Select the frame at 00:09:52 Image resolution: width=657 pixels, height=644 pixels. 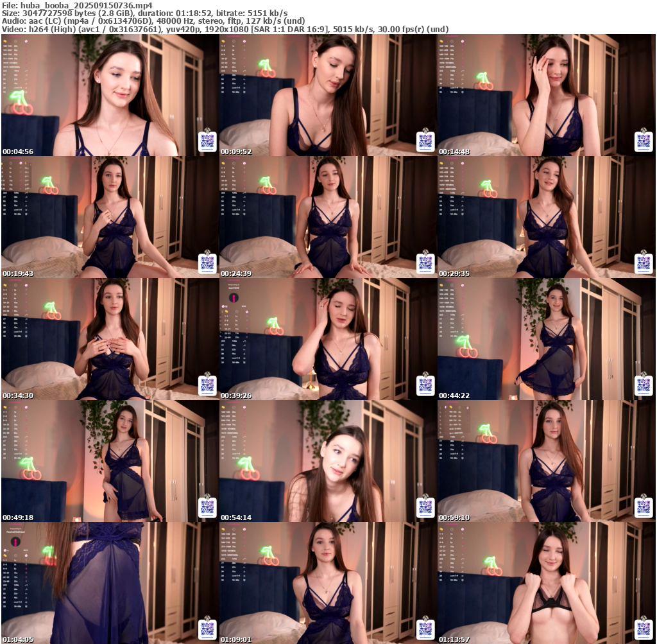coord(328,95)
